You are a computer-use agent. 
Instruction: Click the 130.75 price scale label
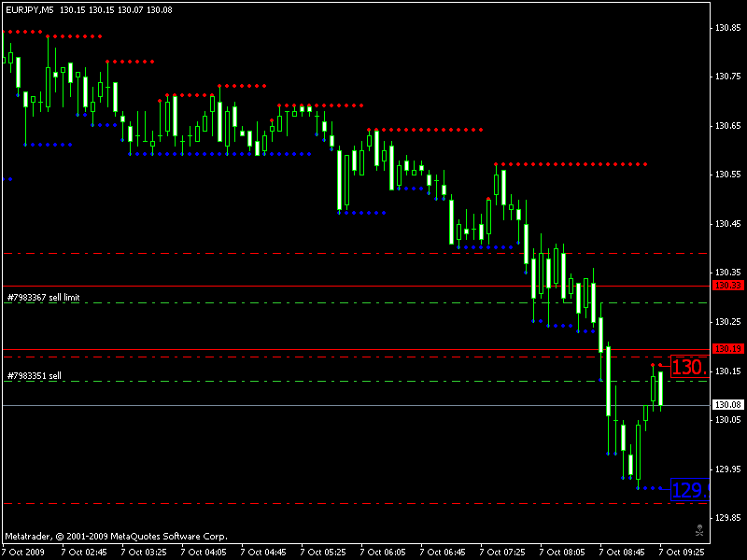pyautogui.click(x=728, y=77)
